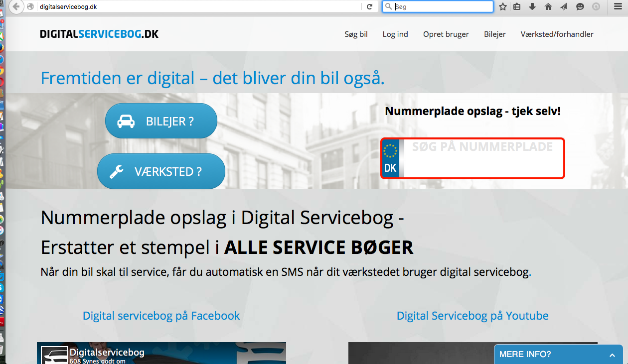
Task: Click the DK EU badge on number plate
Action: pos(390,158)
